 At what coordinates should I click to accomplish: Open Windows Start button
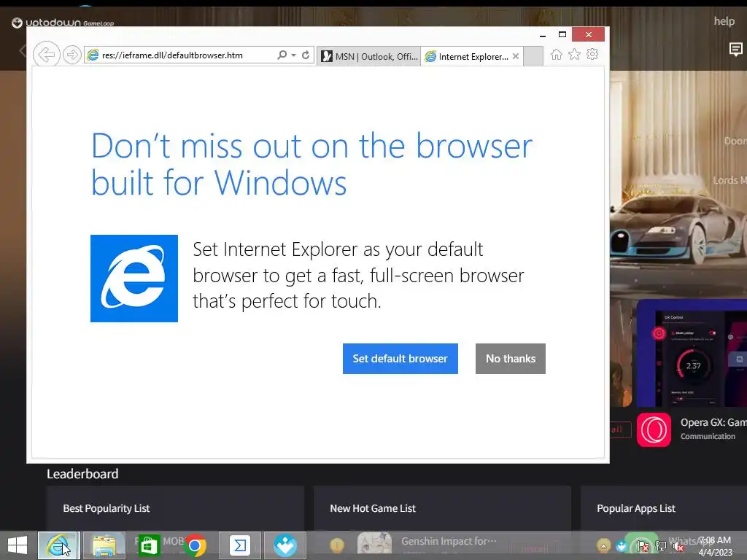tap(18, 545)
